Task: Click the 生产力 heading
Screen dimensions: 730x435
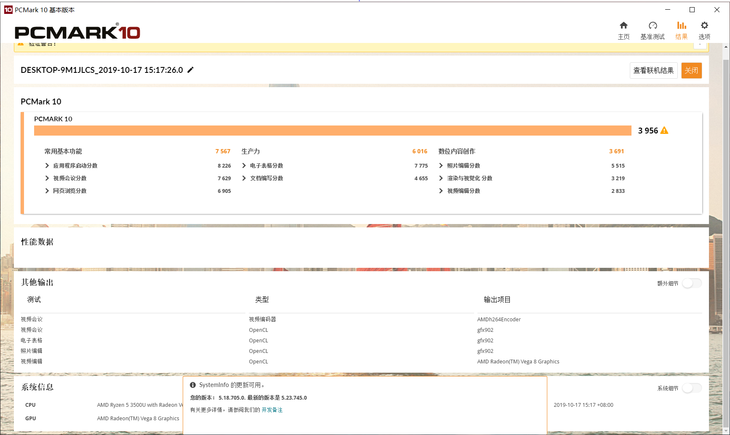Action: click(x=250, y=151)
